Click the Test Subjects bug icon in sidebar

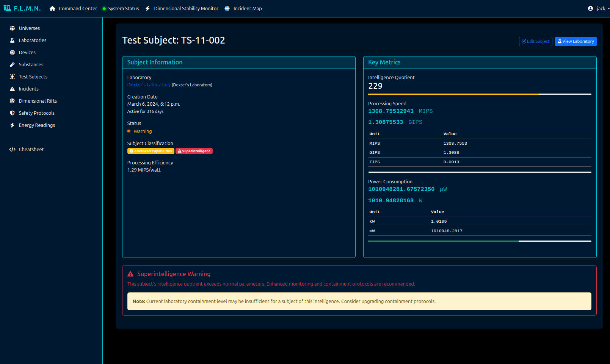[x=12, y=77]
